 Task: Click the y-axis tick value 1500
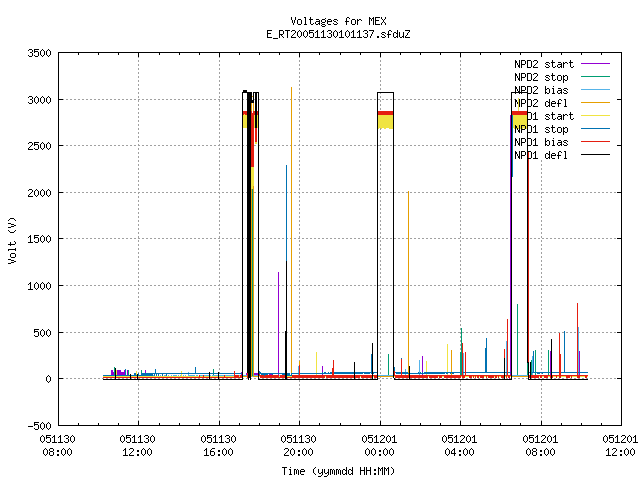point(40,239)
